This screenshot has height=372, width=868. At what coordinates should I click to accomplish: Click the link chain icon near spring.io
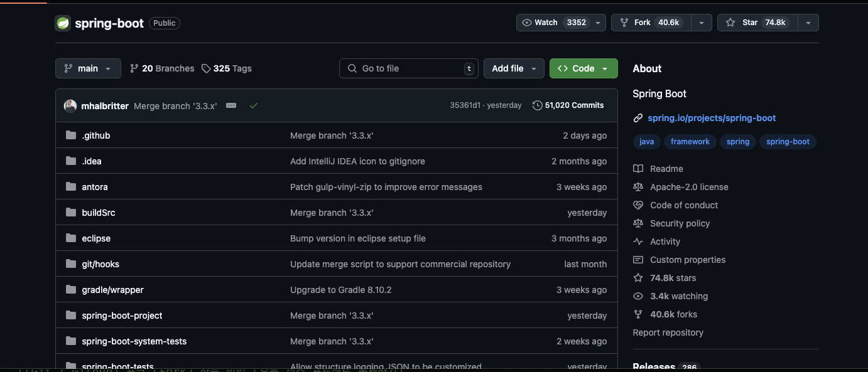click(x=638, y=118)
